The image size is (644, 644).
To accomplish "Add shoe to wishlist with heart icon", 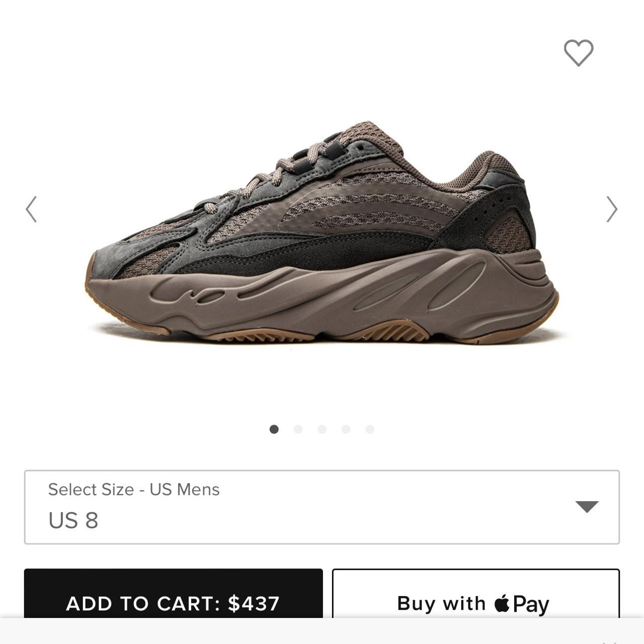I will pos(579,52).
